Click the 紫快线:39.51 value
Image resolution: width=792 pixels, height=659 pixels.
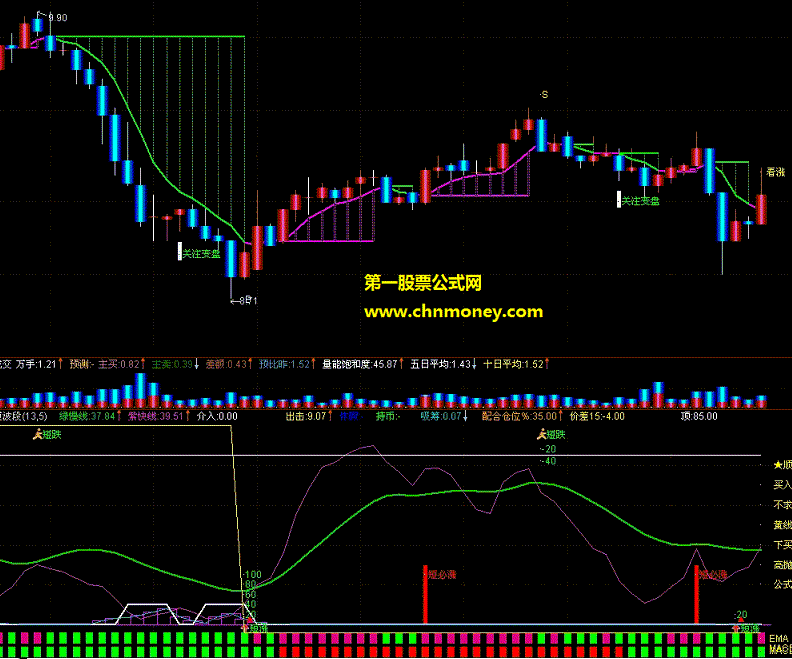pyautogui.click(x=156, y=416)
